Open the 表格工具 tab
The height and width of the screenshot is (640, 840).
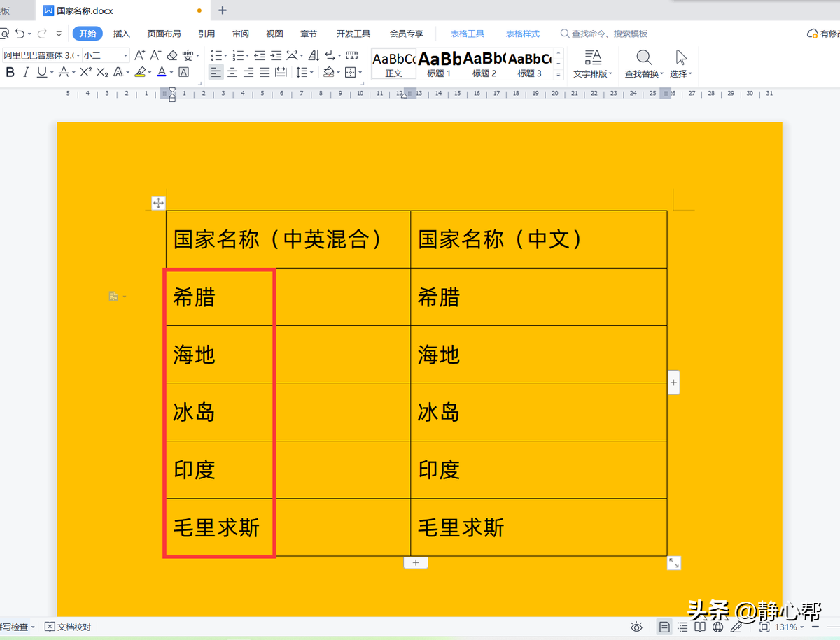468,34
